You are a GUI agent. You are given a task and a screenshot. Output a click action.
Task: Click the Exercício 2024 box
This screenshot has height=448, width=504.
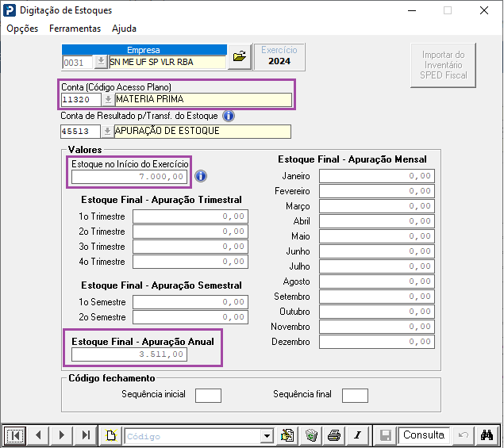click(279, 57)
